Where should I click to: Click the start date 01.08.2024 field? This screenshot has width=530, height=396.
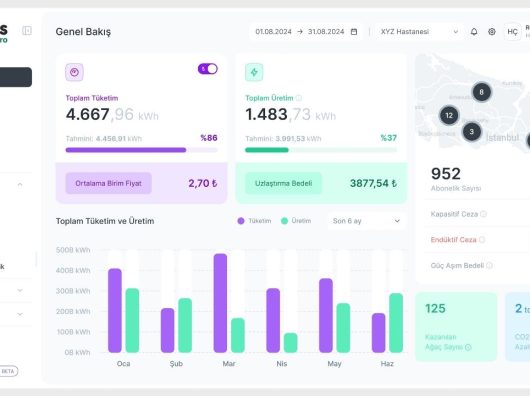pos(273,32)
